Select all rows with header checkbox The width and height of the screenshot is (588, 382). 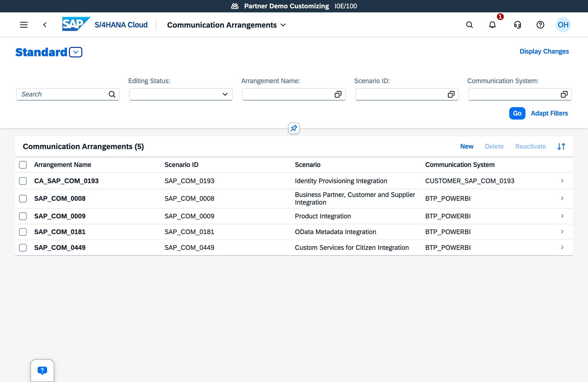pyautogui.click(x=23, y=165)
